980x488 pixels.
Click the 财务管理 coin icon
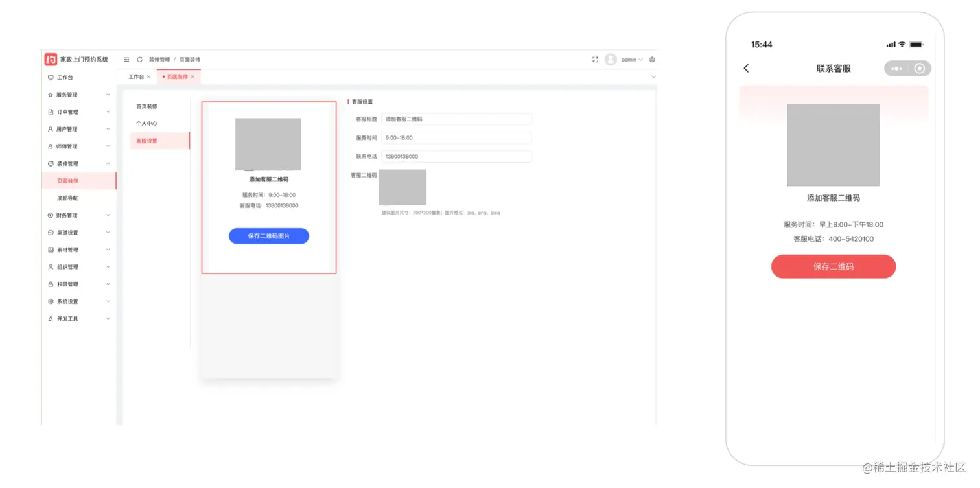tap(51, 215)
